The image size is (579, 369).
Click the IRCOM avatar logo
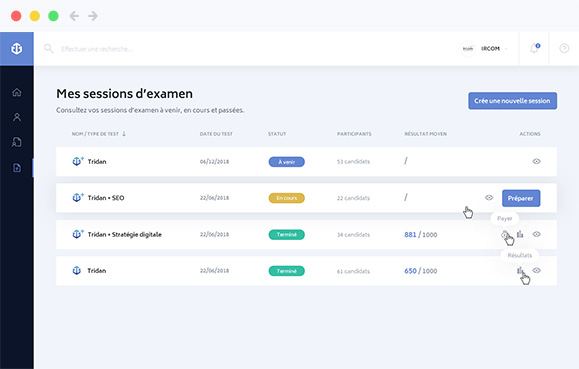[x=468, y=49]
